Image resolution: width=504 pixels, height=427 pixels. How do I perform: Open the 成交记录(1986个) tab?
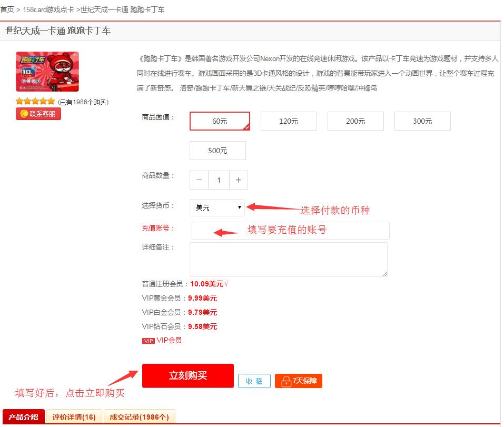[x=139, y=417]
